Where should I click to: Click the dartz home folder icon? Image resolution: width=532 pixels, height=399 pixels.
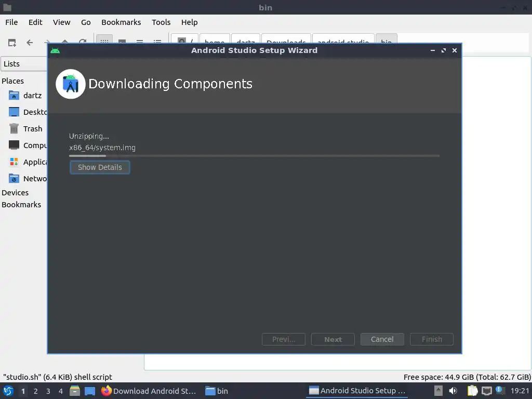[14, 96]
